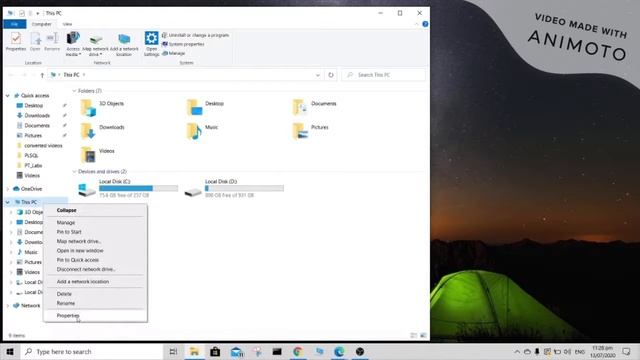Click Task View taskbar icon
Screen dimensions: 640x360
pyautogui.click(x=173, y=351)
